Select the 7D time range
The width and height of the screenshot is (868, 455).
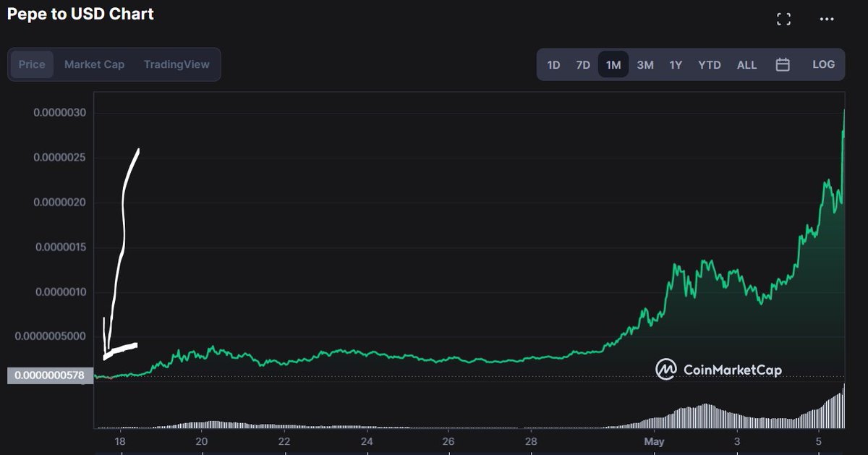(583, 64)
